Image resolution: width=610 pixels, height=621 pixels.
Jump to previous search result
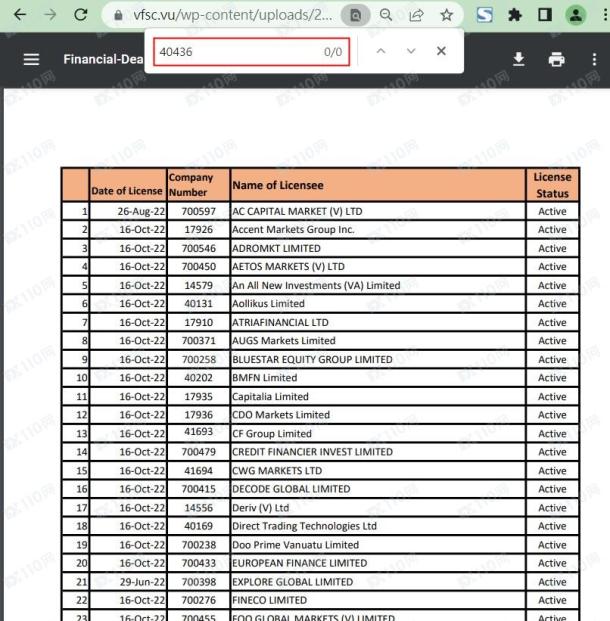(x=381, y=51)
